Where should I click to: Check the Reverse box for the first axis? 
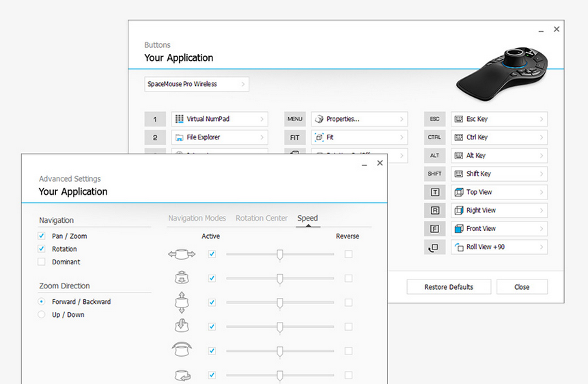[348, 254]
